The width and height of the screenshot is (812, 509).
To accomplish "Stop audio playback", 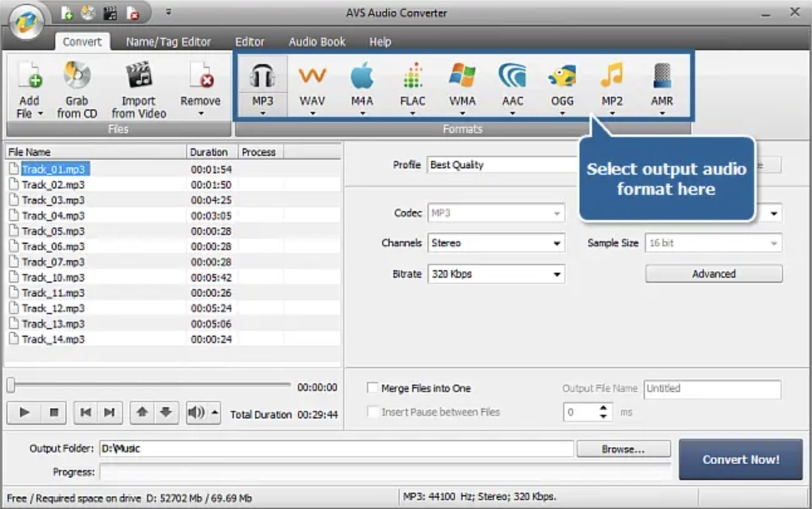I will pos(54,413).
